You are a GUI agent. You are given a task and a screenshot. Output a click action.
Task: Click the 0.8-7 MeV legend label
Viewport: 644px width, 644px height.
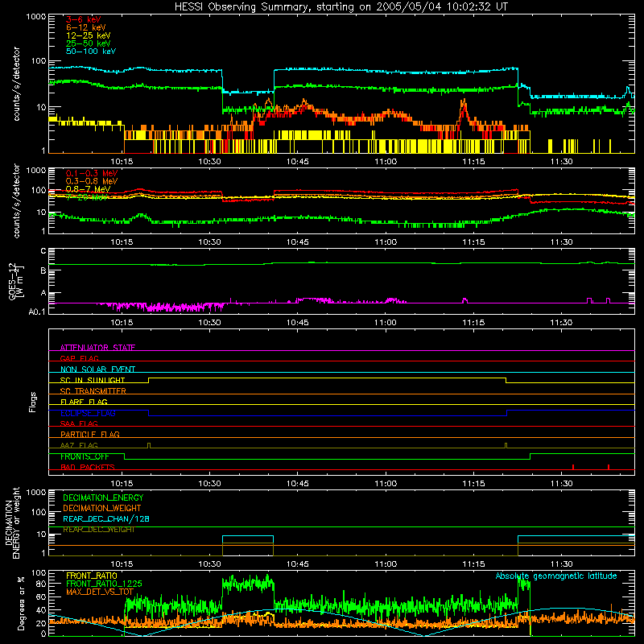pyautogui.click(x=88, y=189)
